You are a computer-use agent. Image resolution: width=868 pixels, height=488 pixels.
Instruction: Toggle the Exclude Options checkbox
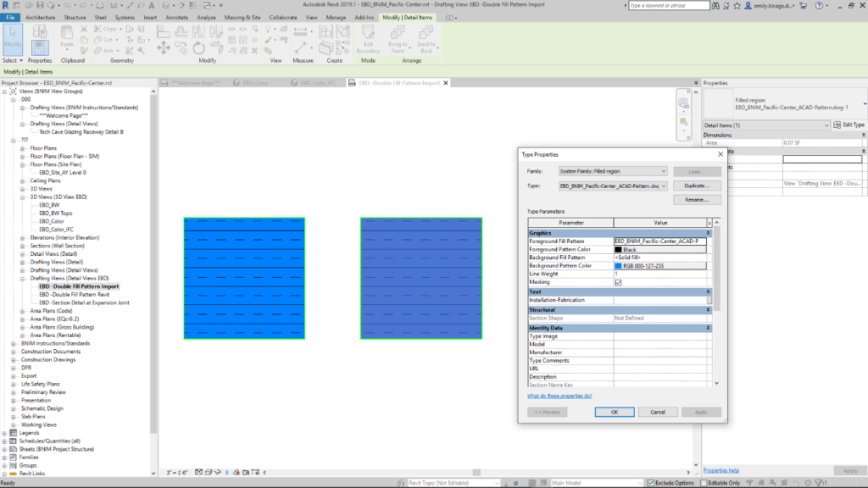(649, 483)
